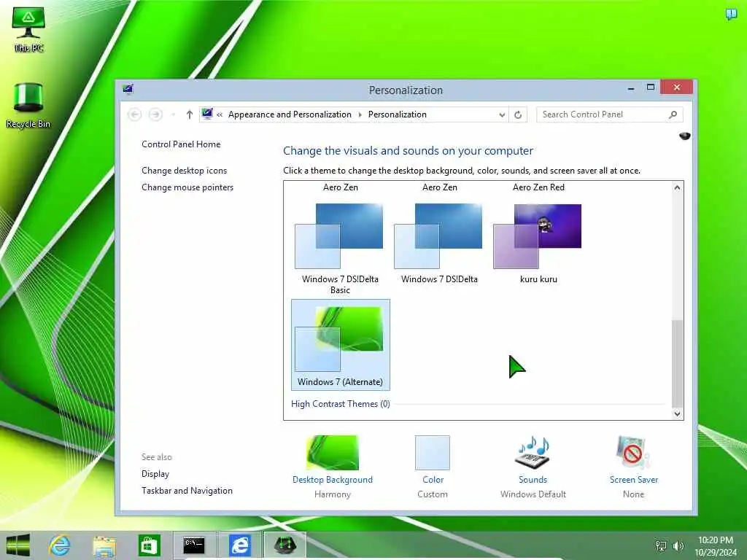Open the Screen Saver icon
Viewport: 747px width, 560px height.
click(x=633, y=452)
